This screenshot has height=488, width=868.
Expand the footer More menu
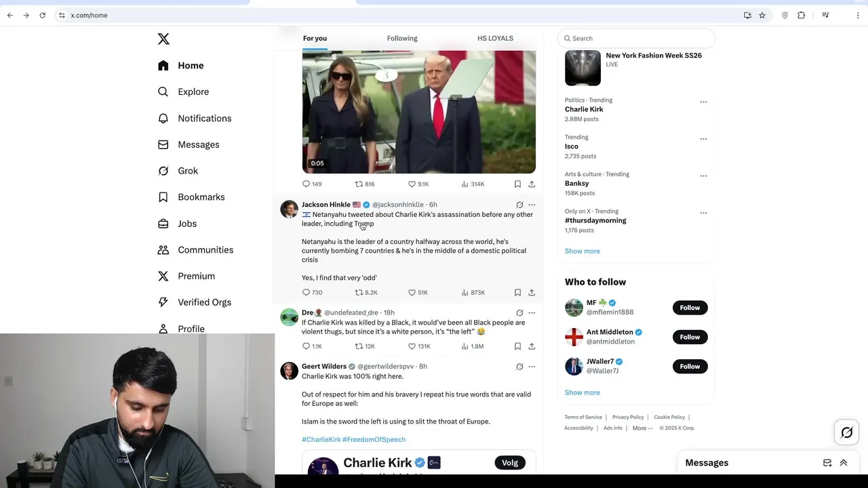[642, 428]
